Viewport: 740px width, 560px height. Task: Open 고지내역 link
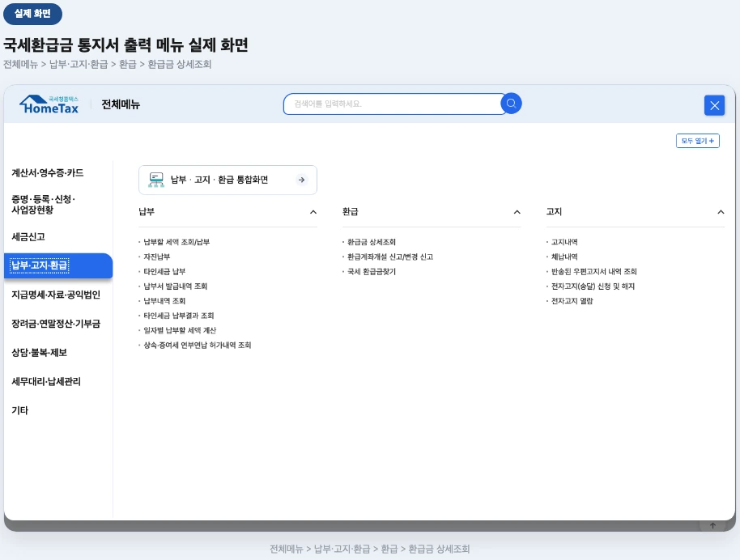click(564, 242)
